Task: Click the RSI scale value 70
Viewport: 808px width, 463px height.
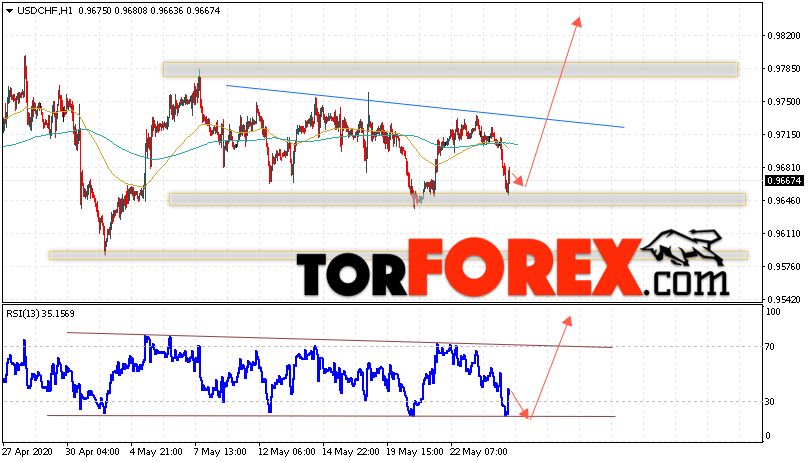Action: coord(770,347)
